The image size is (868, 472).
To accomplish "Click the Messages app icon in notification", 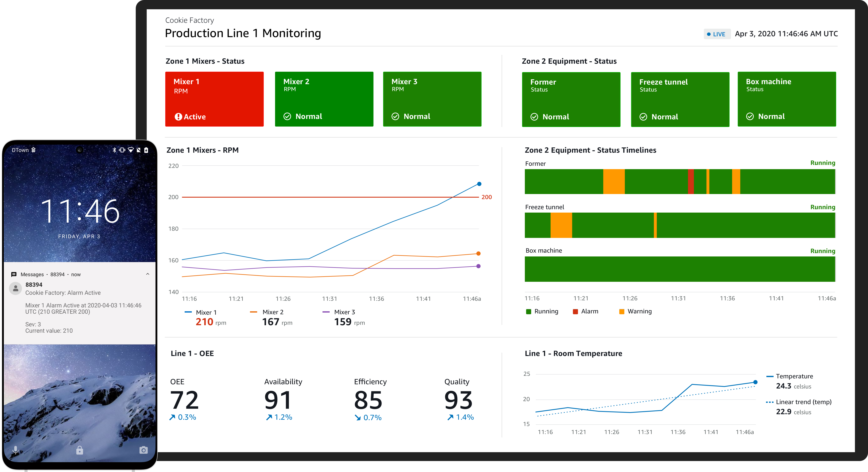I will coord(14,274).
